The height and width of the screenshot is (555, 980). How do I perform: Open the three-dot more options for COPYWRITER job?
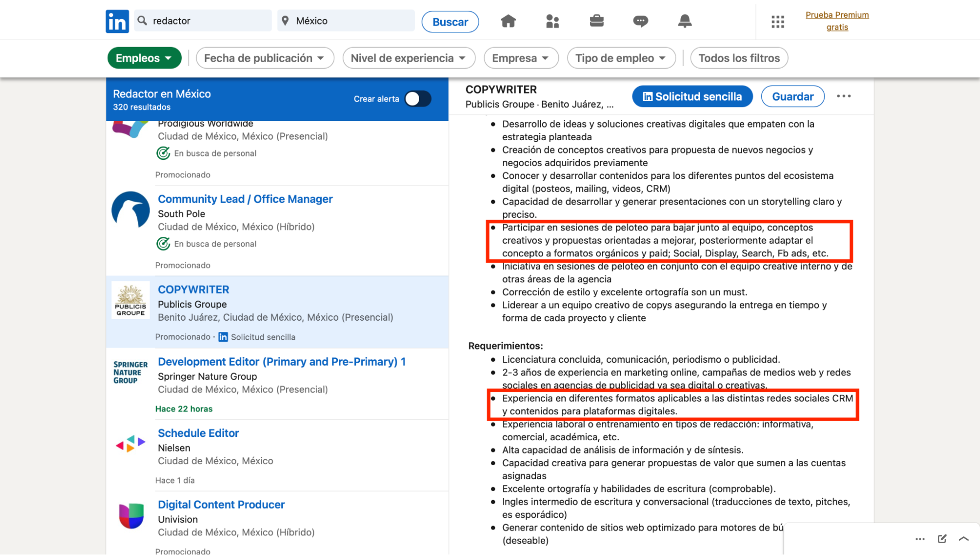coord(844,96)
